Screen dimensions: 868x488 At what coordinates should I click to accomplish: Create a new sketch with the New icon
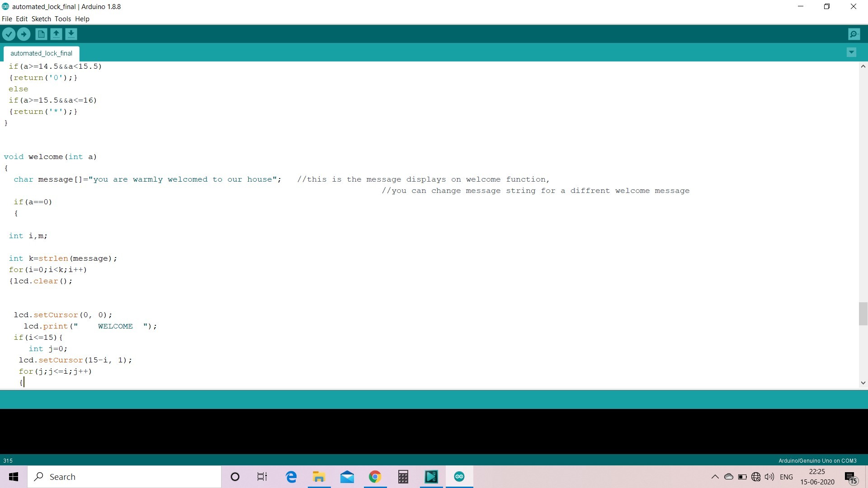[41, 34]
